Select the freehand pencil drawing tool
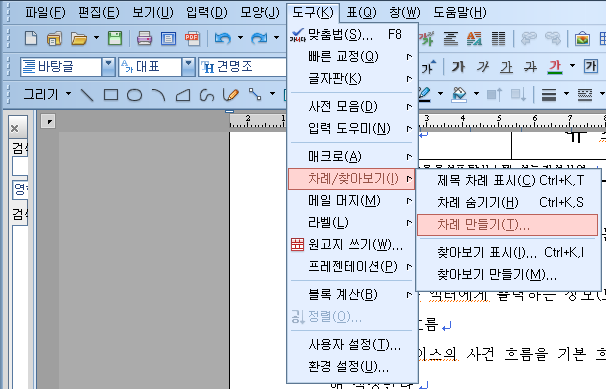 pos(231,95)
